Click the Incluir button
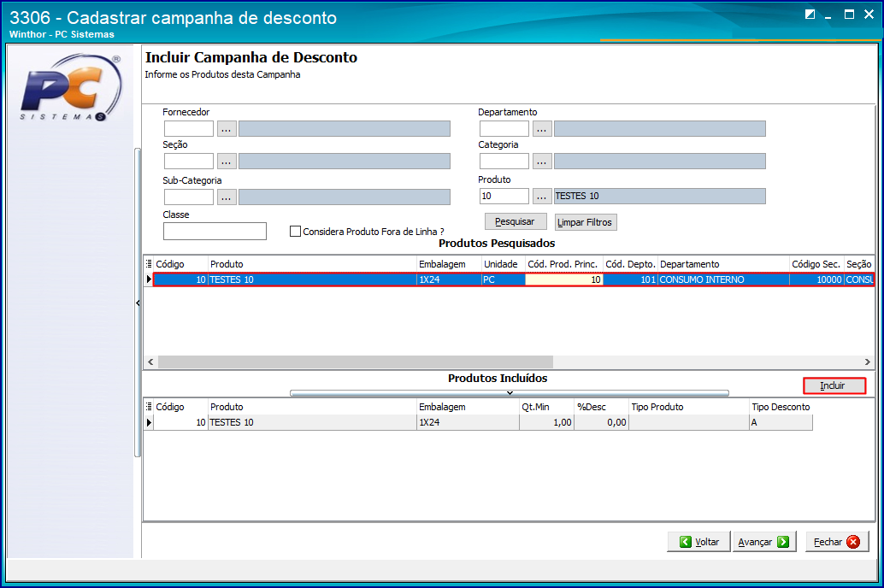The width and height of the screenshot is (884, 588). click(x=834, y=385)
